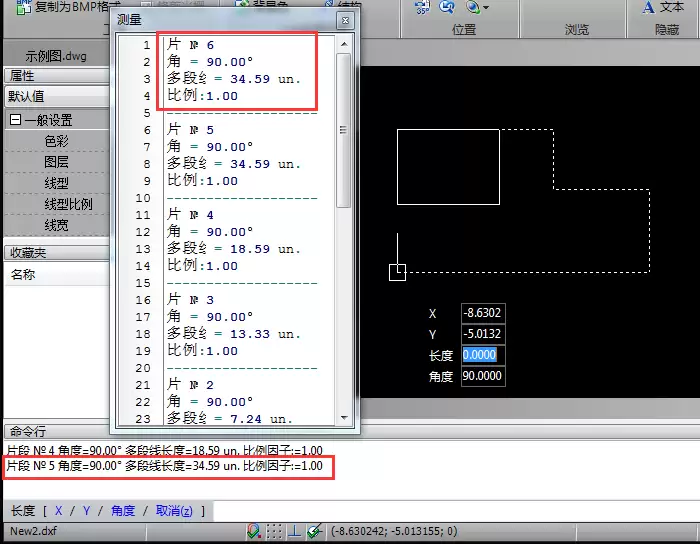Click the line weight check icon in status bar
The height and width of the screenshot is (544, 700).
315,531
